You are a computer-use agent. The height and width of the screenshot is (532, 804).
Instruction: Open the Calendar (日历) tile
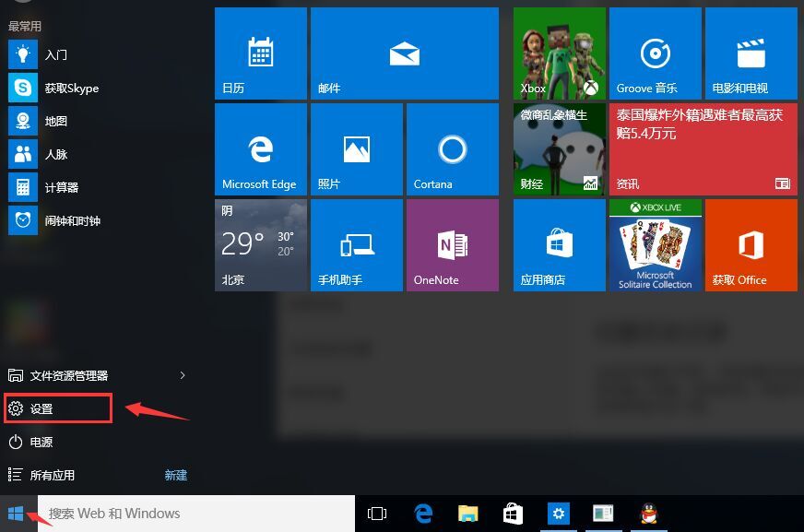[x=260, y=53]
